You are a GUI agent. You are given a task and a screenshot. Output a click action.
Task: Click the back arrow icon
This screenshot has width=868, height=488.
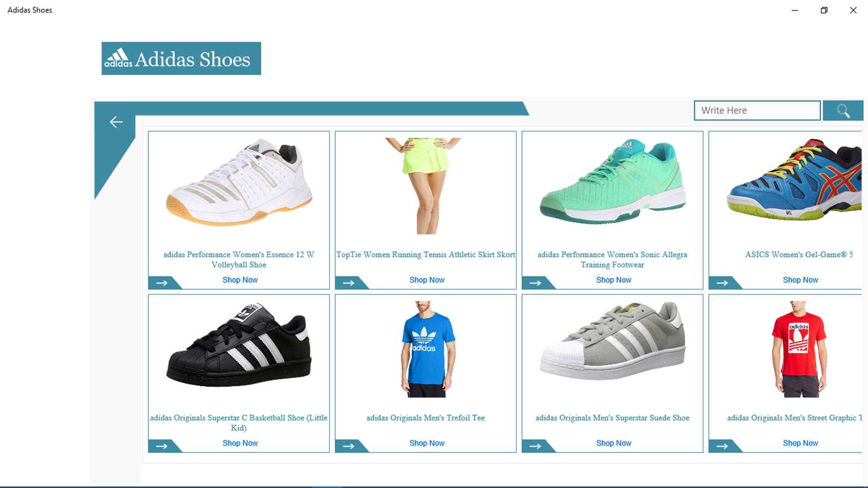pyautogui.click(x=116, y=122)
